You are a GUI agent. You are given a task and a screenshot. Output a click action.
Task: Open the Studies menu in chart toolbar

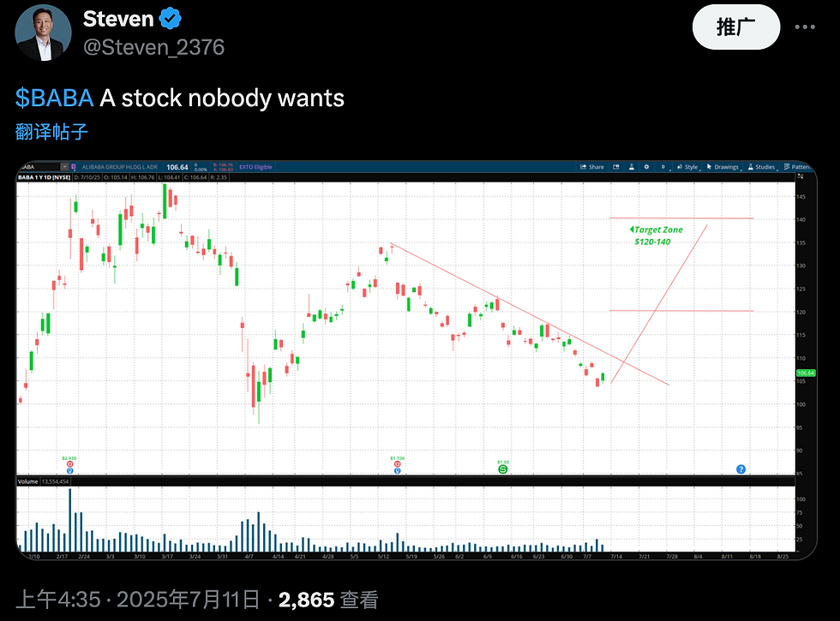(762, 167)
